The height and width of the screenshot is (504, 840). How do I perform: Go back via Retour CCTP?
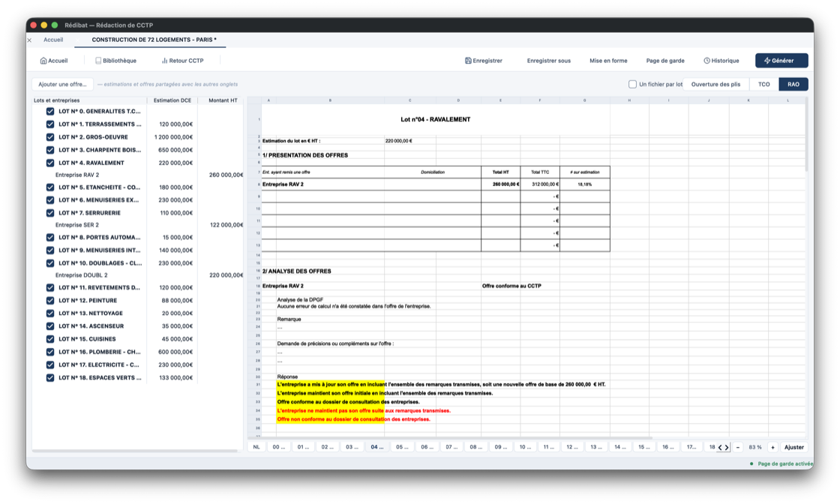click(183, 61)
